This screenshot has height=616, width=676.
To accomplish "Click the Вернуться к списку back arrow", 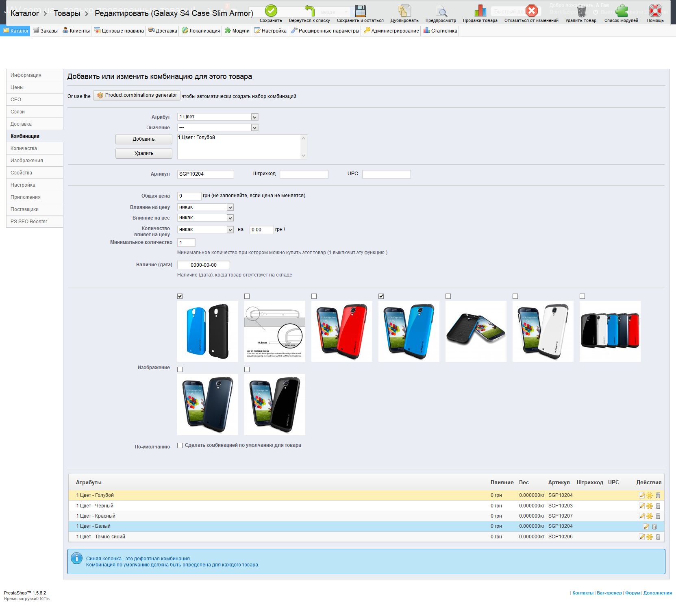I will 310,11.
